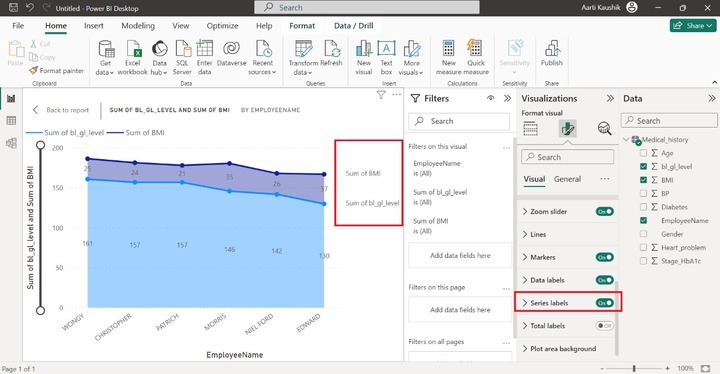The height and width of the screenshot is (374, 720).
Task: Turn off the Series labels toggle
Action: pyautogui.click(x=604, y=303)
